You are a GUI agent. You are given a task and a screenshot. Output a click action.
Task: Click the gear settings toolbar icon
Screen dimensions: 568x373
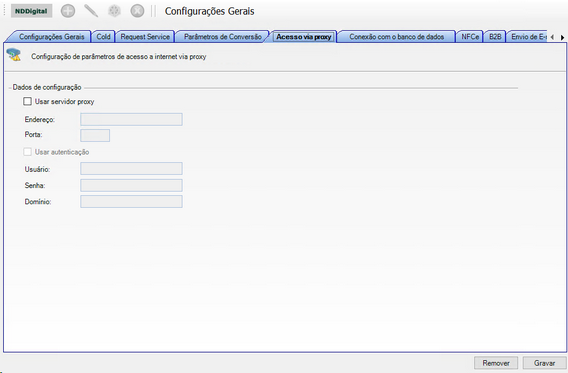pyautogui.click(x=114, y=11)
